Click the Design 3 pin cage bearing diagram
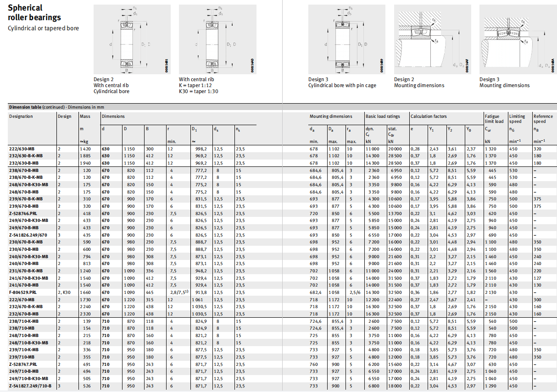 tap(346, 39)
